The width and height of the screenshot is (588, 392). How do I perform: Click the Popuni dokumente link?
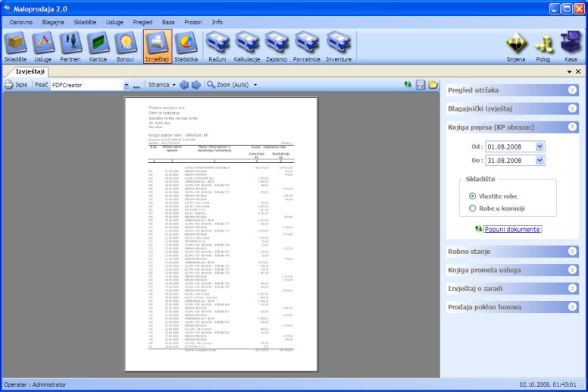coord(513,228)
